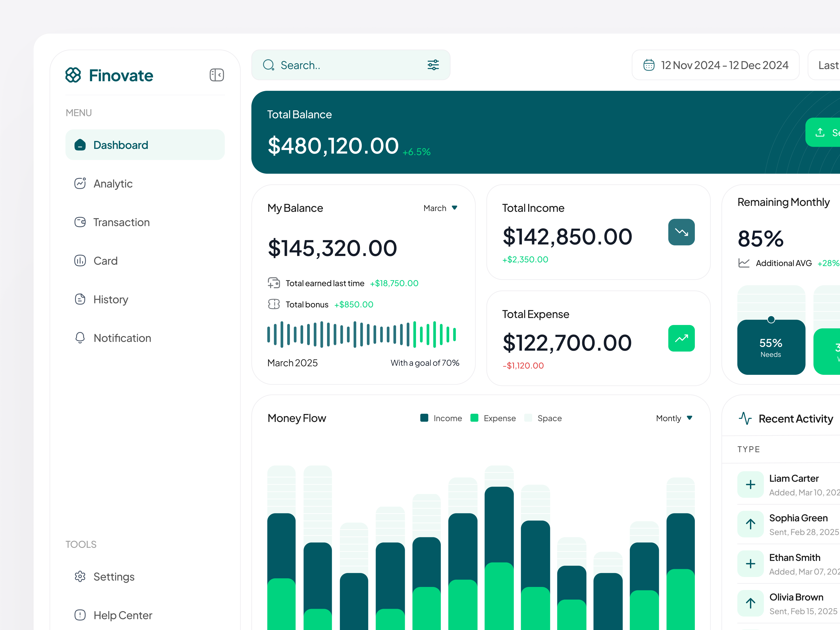Viewport: 840px width, 630px height.
Task: Click the +$850.00 bonus value
Action: (x=354, y=304)
